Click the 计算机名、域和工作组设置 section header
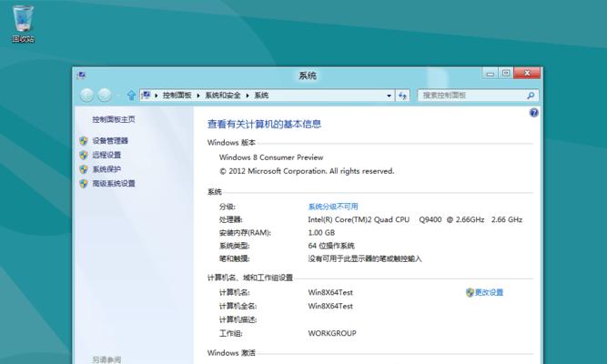This screenshot has height=364, width=607. click(x=250, y=278)
